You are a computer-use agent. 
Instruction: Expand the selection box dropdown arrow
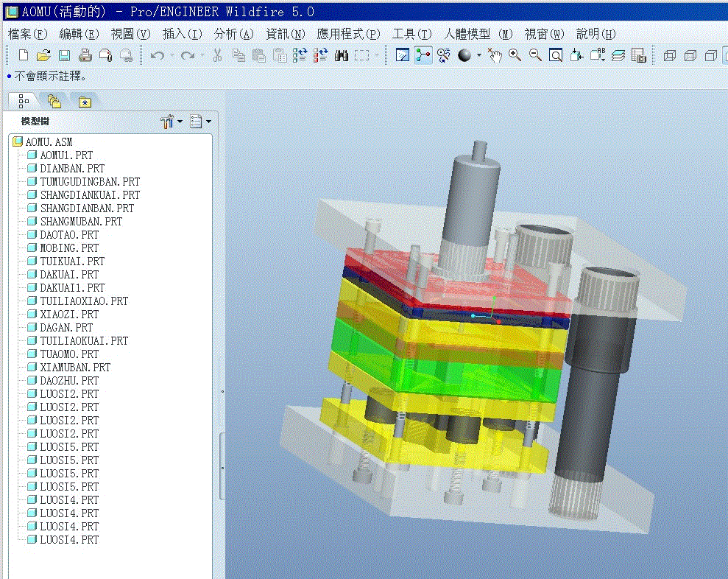pyautogui.click(x=377, y=55)
